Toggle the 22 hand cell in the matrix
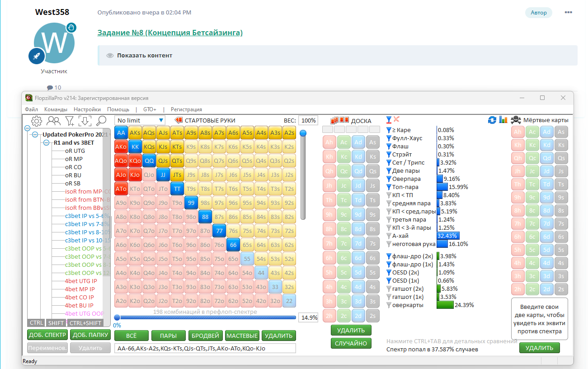This screenshot has height=369, width=588. (289, 301)
